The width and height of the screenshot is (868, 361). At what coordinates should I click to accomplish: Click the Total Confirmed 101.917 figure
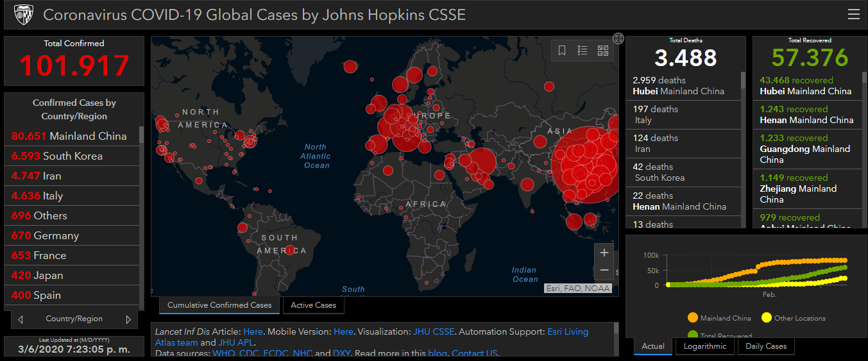74,65
